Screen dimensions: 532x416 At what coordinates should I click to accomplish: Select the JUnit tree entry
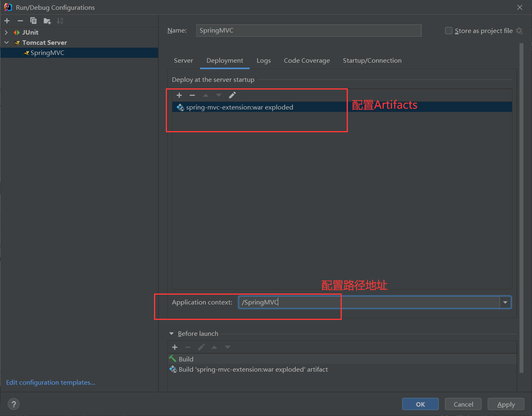79,32
